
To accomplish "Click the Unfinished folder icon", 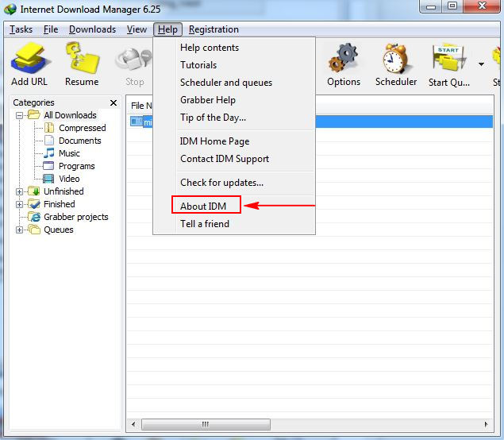I will click(x=34, y=191).
